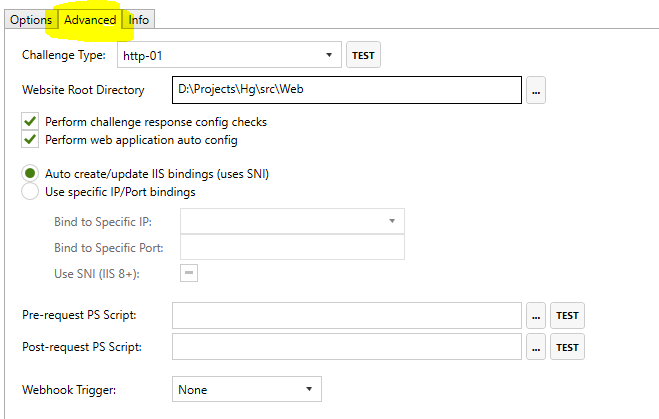Open the Info tab
The width and height of the screenshot is (659, 419).
[139, 20]
